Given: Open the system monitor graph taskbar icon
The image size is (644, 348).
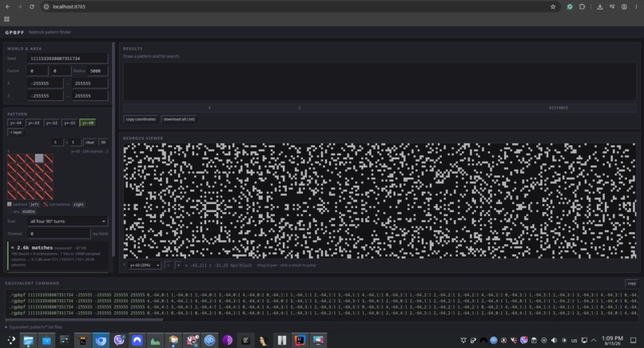Looking at the screenshot, I should click(x=155, y=340).
